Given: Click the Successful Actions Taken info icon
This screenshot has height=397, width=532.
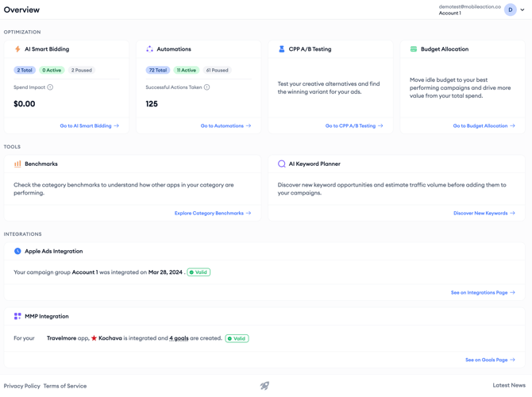Looking at the screenshot, I should pos(207,87).
